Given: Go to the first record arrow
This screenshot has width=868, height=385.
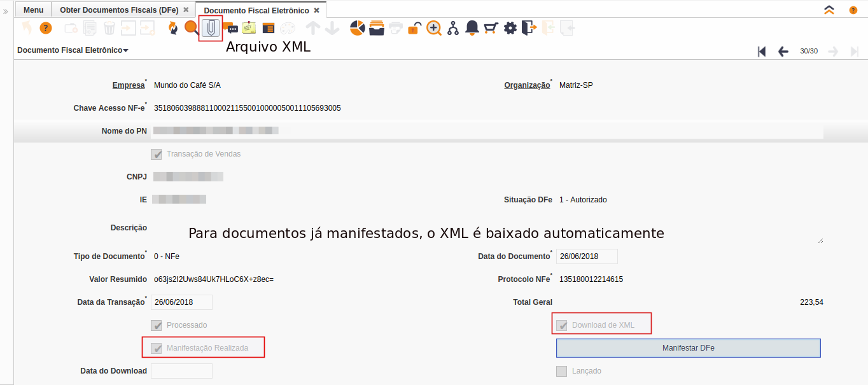Looking at the screenshot, I should pyautogui.click(x=762, y=52).
